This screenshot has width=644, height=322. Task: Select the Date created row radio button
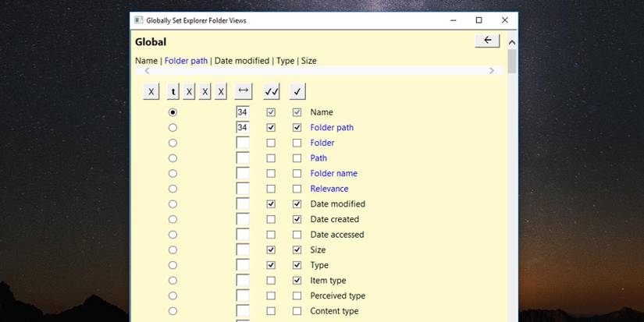173,219
